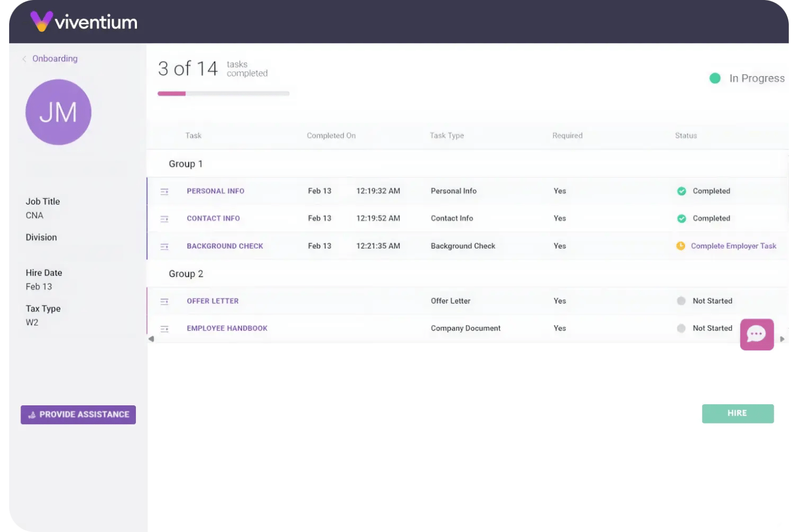Image resolution: width=798 pixels, height=532 pixels.
Task: Click the Completed On column header
Action: coord(331,135)
